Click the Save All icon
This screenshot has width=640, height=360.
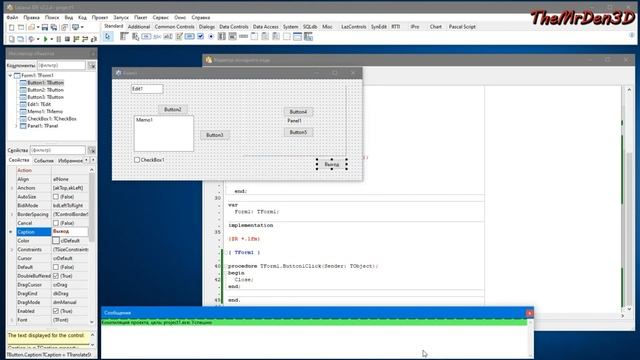pos(53,27)
